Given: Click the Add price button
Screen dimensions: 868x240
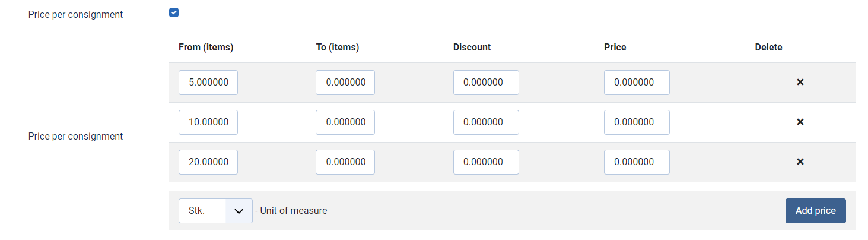Looking at the screenshot, I should 815,211.
